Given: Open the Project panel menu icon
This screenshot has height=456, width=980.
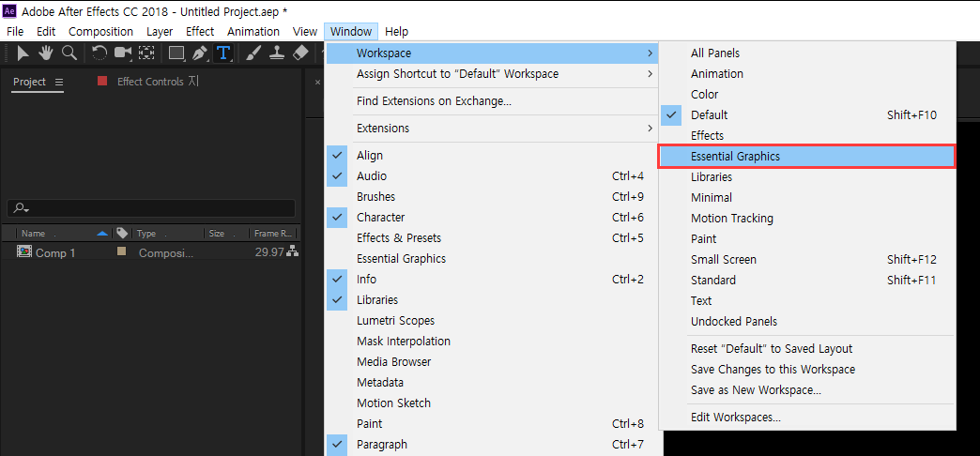Looking at the screenshot, I should 59,82.
